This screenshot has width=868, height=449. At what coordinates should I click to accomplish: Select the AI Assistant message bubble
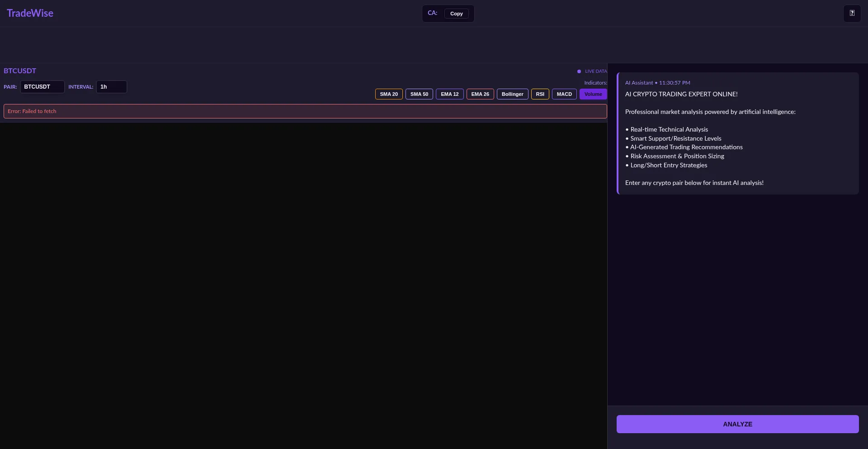tap(737, 133)
